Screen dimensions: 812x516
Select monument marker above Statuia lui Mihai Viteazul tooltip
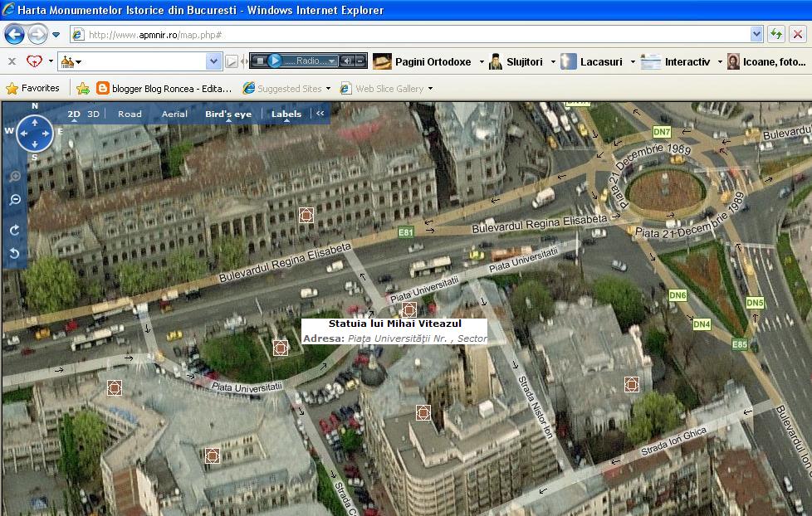pos(409,309)
